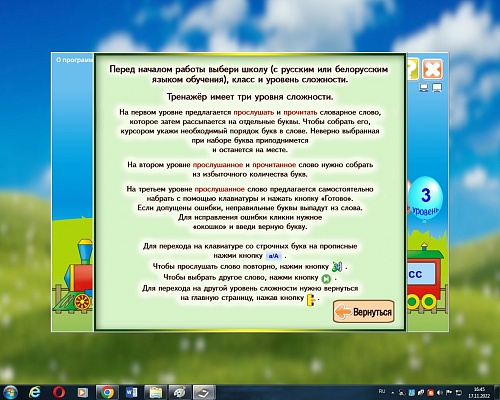The image size is (500, 400).
Task: Show hidden system tray icons
Action: coord(393,393)
